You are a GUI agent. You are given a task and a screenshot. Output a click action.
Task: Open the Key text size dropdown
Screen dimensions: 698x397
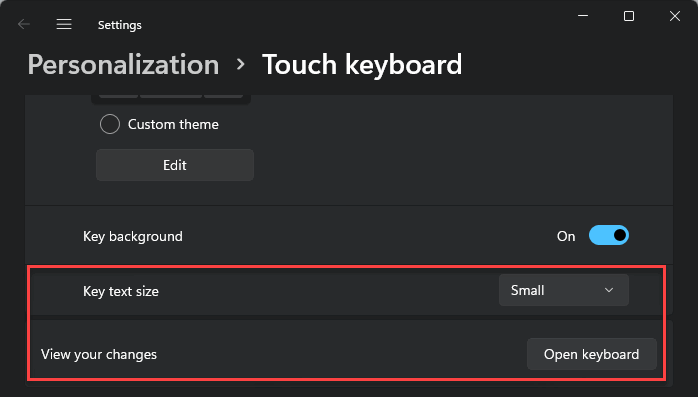(564, 290)
